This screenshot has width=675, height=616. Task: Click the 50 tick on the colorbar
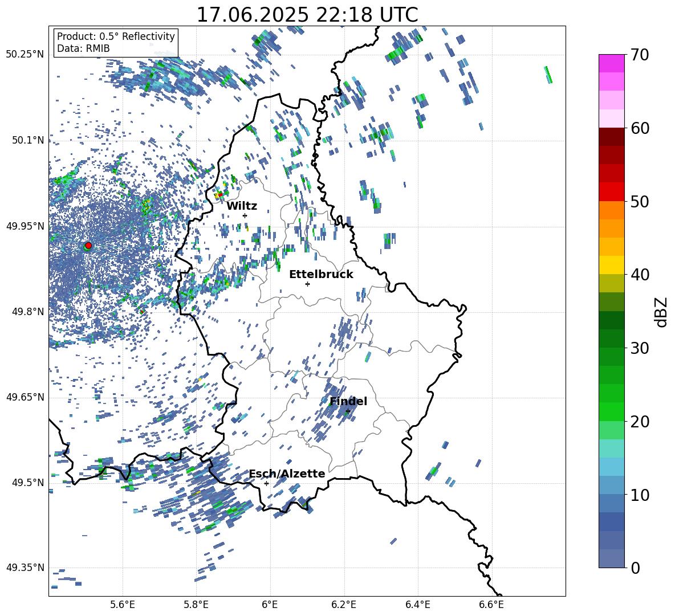click(639, 201)
